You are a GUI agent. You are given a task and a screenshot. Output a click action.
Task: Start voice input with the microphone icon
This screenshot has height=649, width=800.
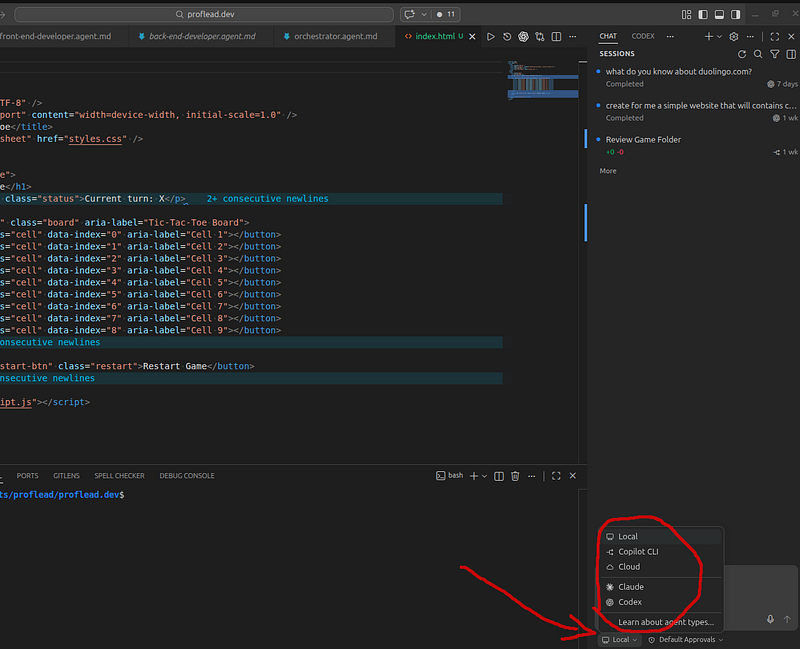[x=770, y=619]
